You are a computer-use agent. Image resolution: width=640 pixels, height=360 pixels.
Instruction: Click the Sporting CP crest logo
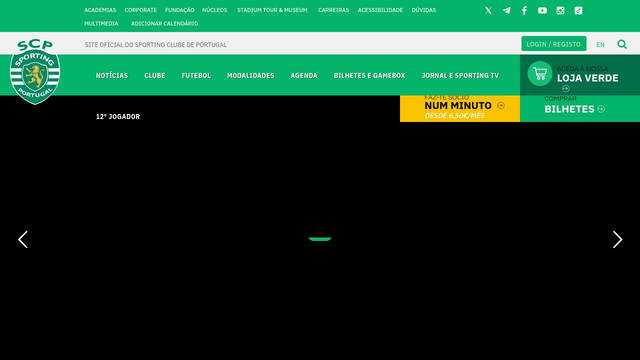pyautogui.click(x=35, y=71)
